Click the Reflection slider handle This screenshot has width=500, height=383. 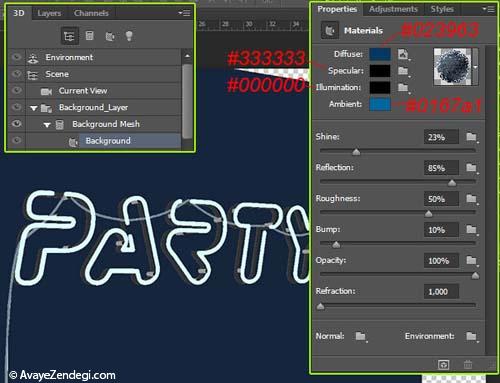(452, 183)
